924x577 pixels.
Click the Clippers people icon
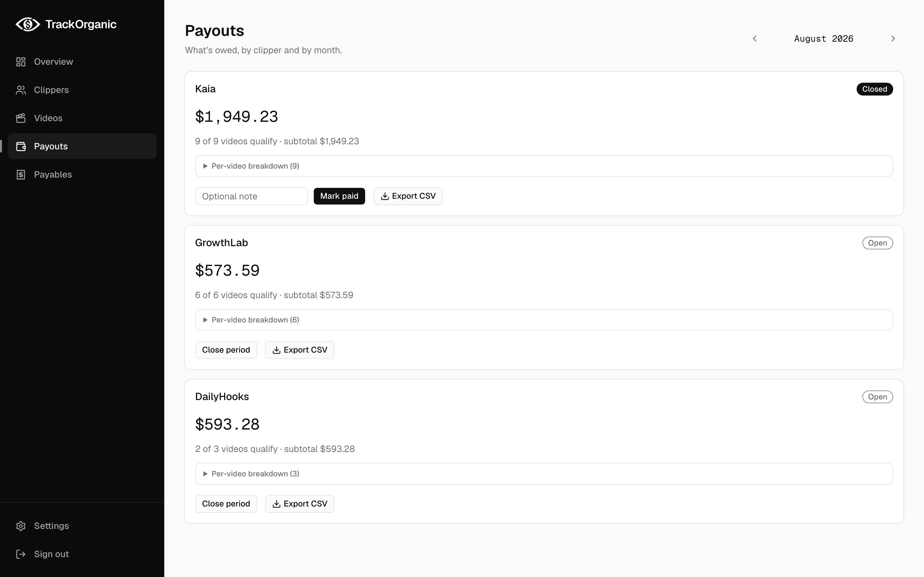coord(21,90)
